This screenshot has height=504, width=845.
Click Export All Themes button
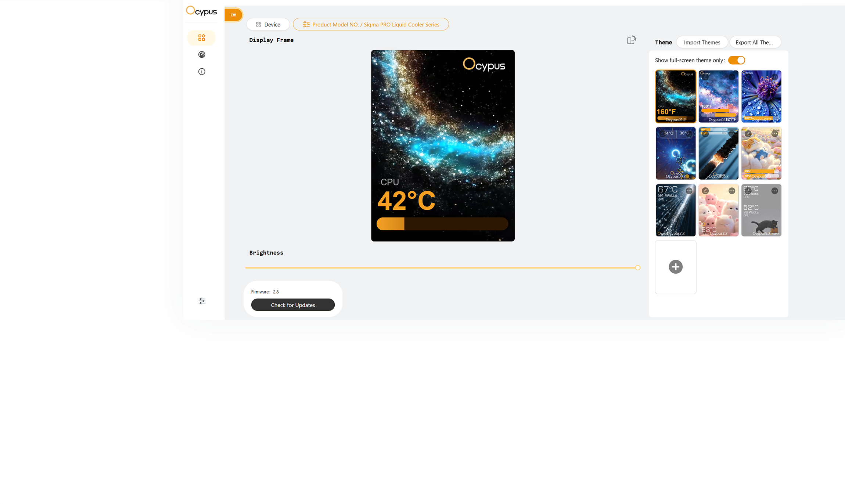(x=755, y=43)
